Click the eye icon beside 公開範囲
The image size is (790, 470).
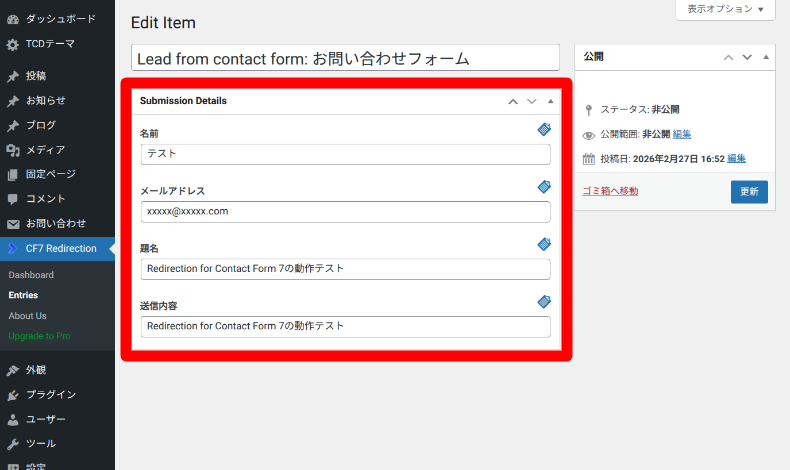pyautogui.click(x=588, y=135)
